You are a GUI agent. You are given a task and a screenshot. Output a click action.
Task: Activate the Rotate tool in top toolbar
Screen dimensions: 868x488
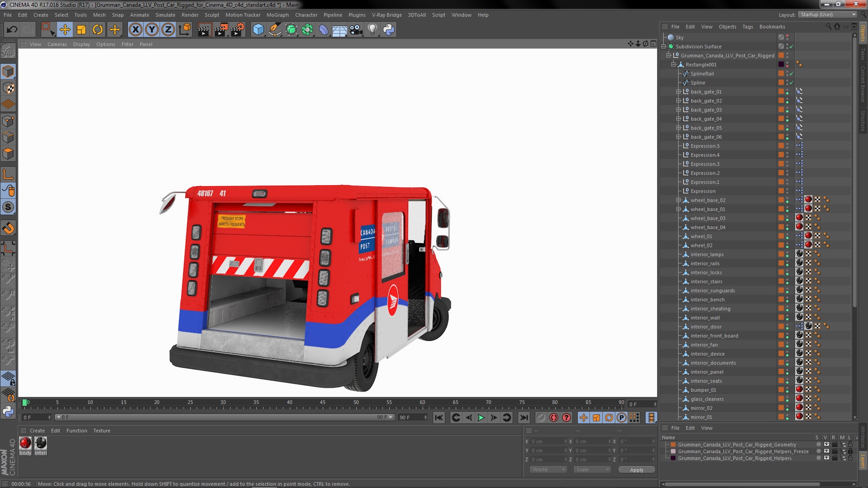point(98,30)
